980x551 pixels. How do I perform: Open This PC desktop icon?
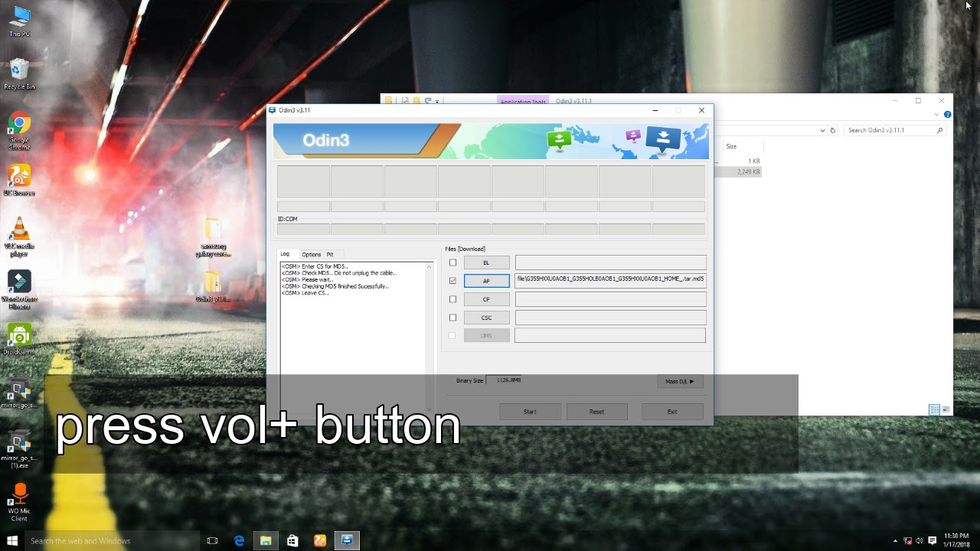click(19, 21)
